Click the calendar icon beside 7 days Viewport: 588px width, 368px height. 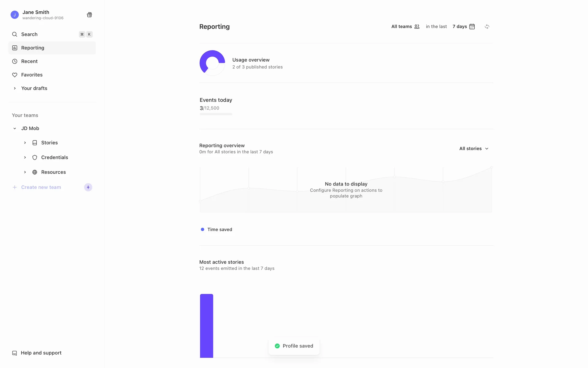(472, 27)
